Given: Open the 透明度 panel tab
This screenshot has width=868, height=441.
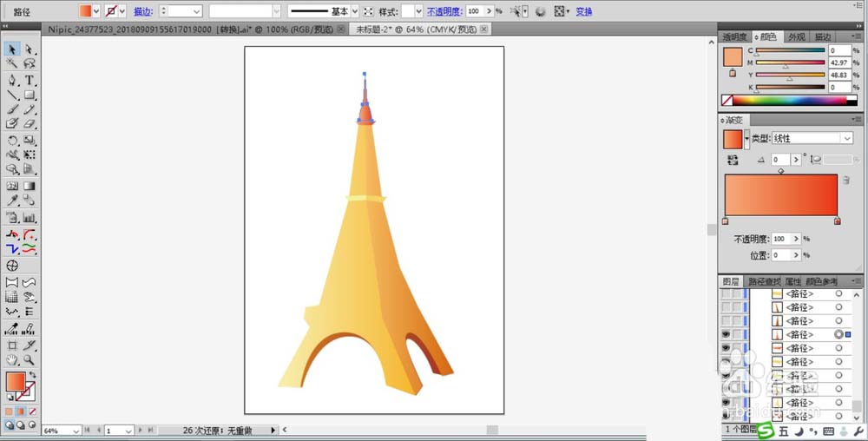Looking at the screenshot, I should pyautogui.click(x=734, y=37).
